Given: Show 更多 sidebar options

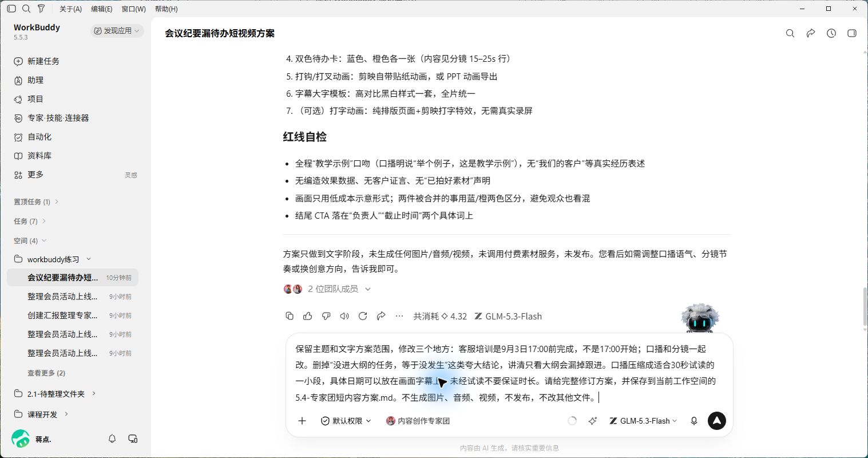Looking at the screenshot, I should point(29,175).
